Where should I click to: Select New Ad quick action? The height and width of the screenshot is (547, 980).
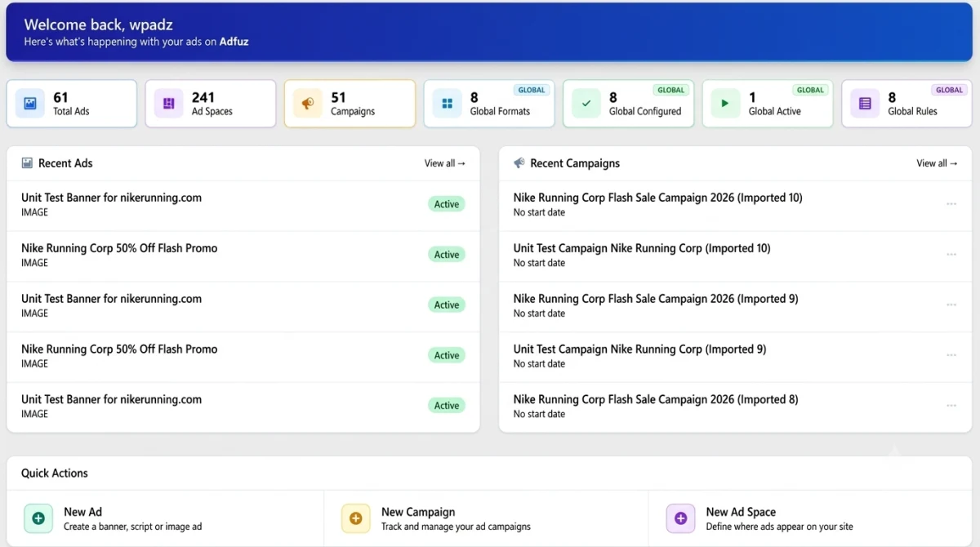166,518
